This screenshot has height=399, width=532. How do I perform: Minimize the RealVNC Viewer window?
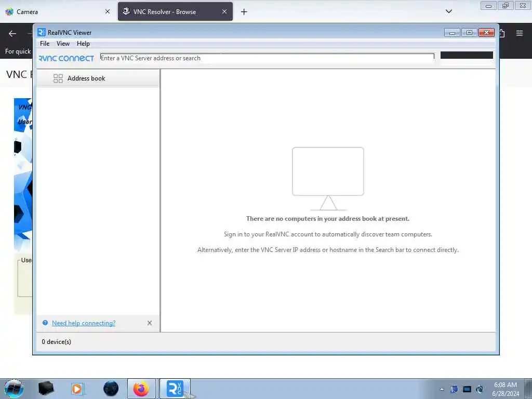pos(452,33)
